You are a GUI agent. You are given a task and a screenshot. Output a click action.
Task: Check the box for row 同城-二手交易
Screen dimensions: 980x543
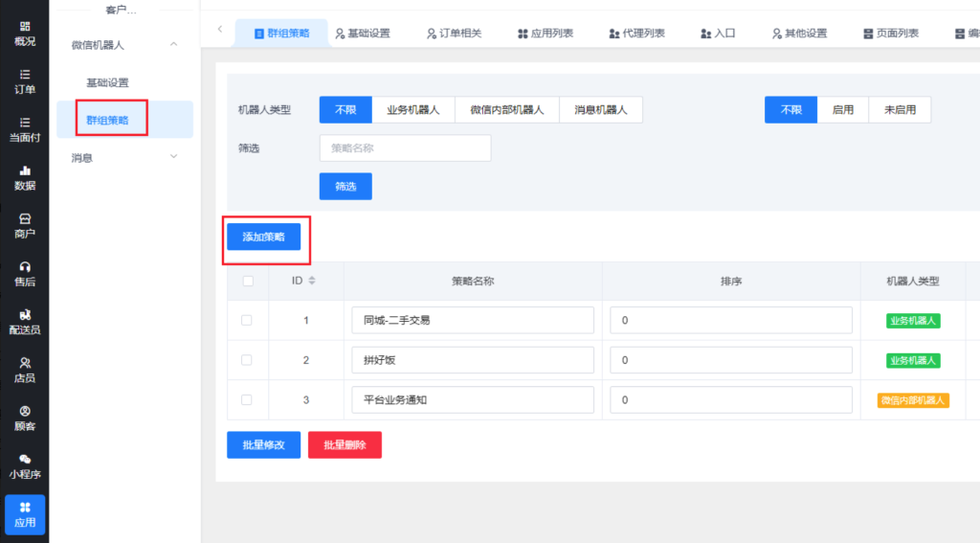247,320
